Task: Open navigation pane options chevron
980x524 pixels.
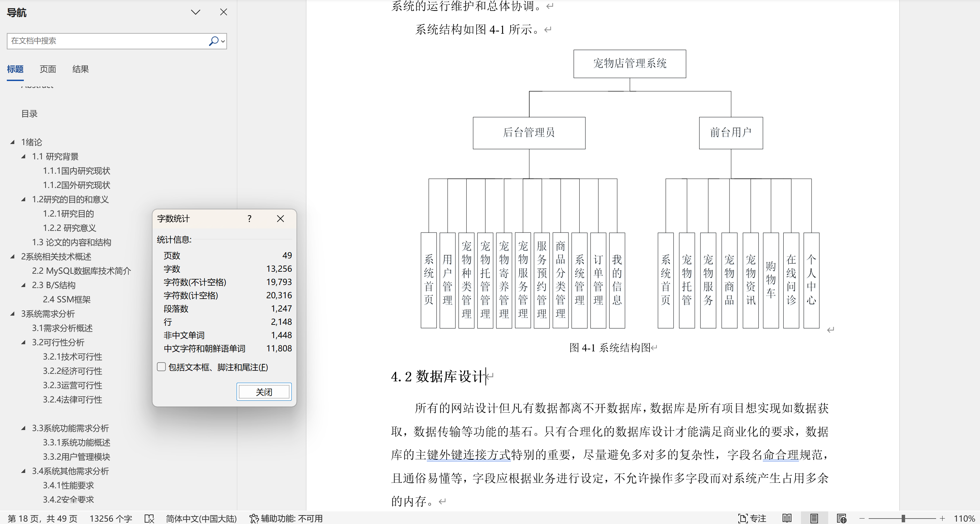Action: [x=195, y=12]
